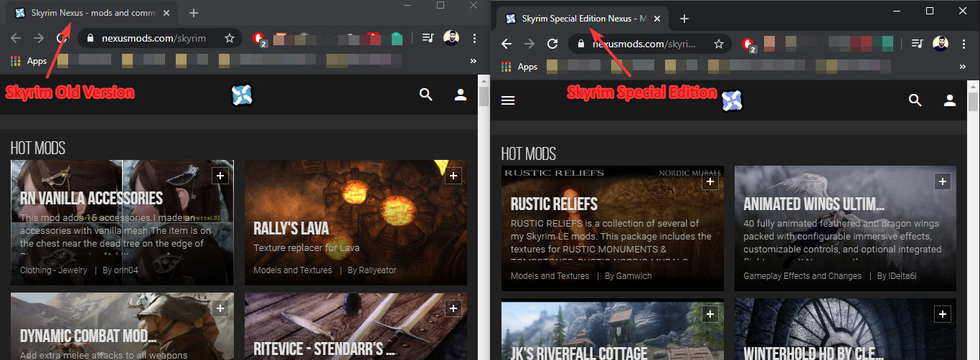Click red extension icon with badge, left browser
The width and height of the screenshot is (980, 360).
261,39
